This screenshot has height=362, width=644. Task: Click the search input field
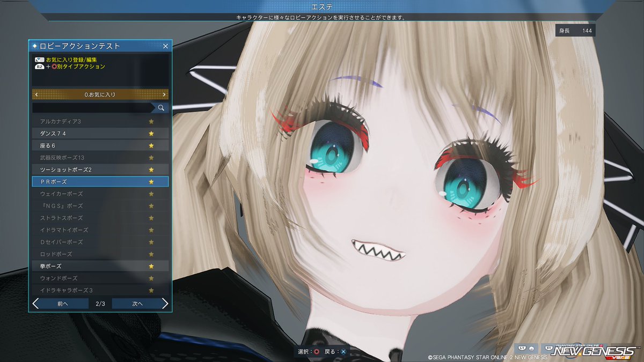[x=91, y=107]
